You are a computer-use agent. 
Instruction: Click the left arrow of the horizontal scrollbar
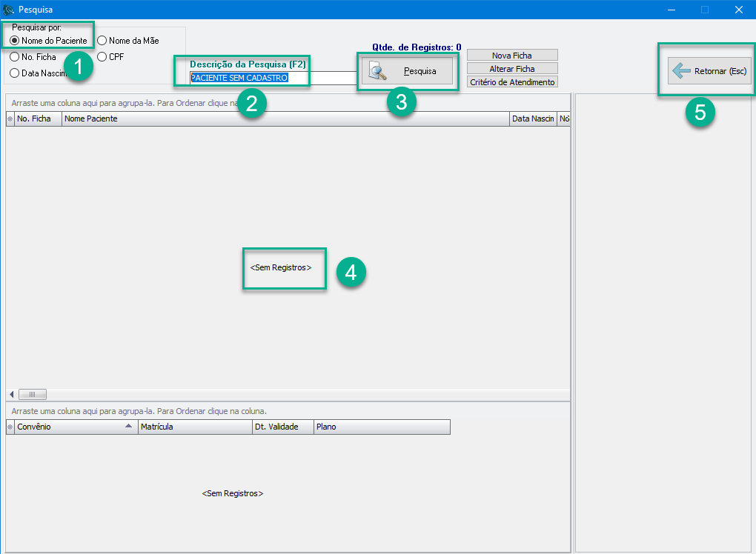(11, 394)
